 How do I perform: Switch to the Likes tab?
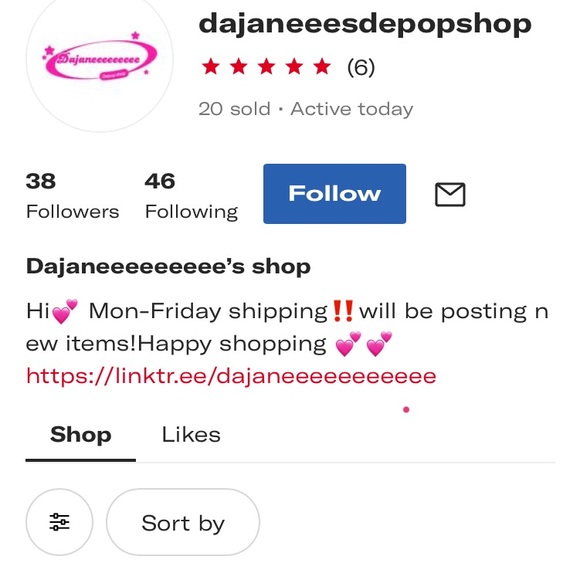point(191,435)
